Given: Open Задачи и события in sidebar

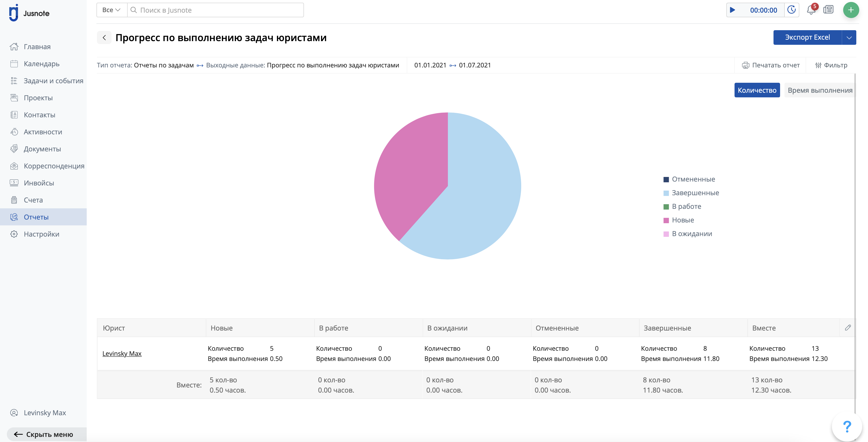Looking at the screenshot, I should tap(53, 81).
